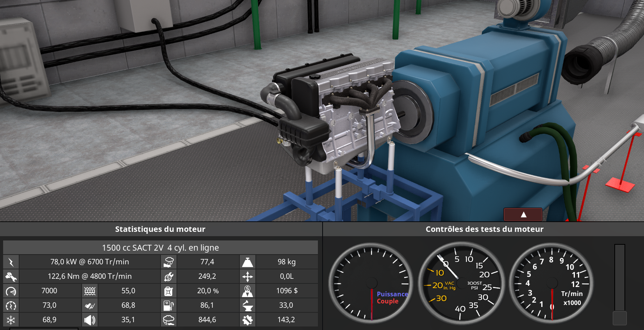This screenshot has width=644, height=330.
Task: Click the dollar wrench service cost icon
Action: point(169,276)
